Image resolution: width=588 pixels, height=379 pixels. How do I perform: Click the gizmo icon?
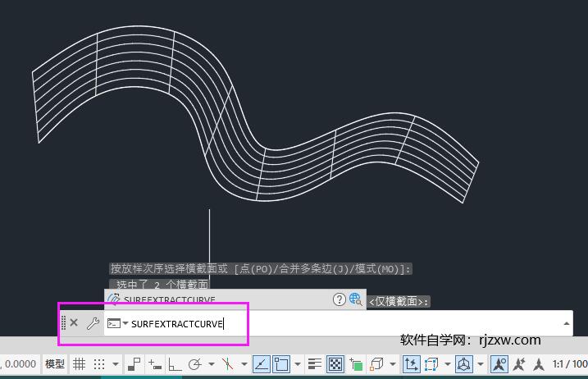(x=464, y=363)
